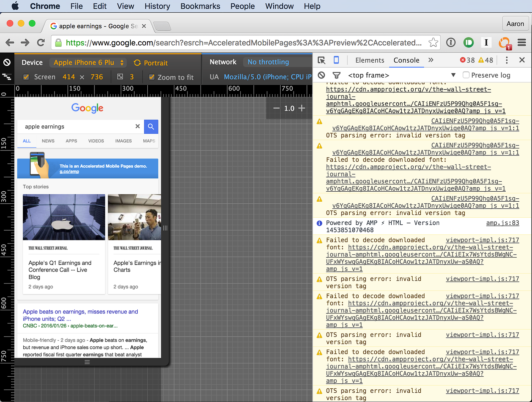Open Apple's Q1 Earnings and Conference Call story
This screenshot has width=532, height=402.
(x=60, y=270)
